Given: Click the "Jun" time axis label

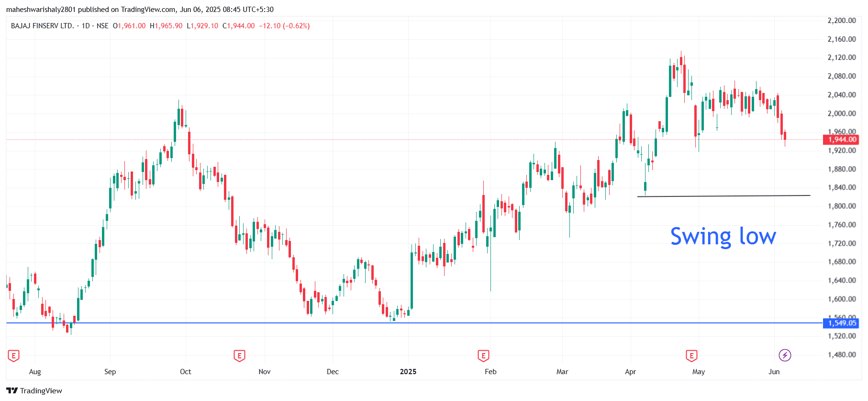Looking at the screenshot, I should click(774, 372).
